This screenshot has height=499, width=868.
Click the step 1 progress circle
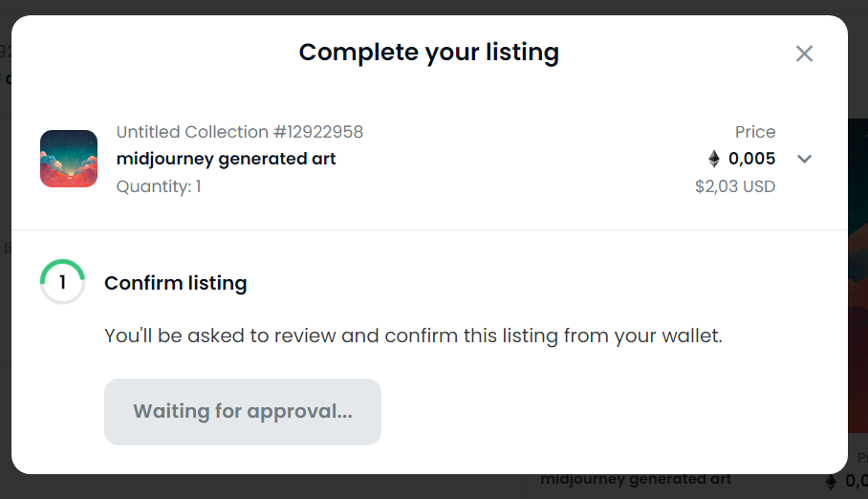pyautogui.click(x=62, y=282)
